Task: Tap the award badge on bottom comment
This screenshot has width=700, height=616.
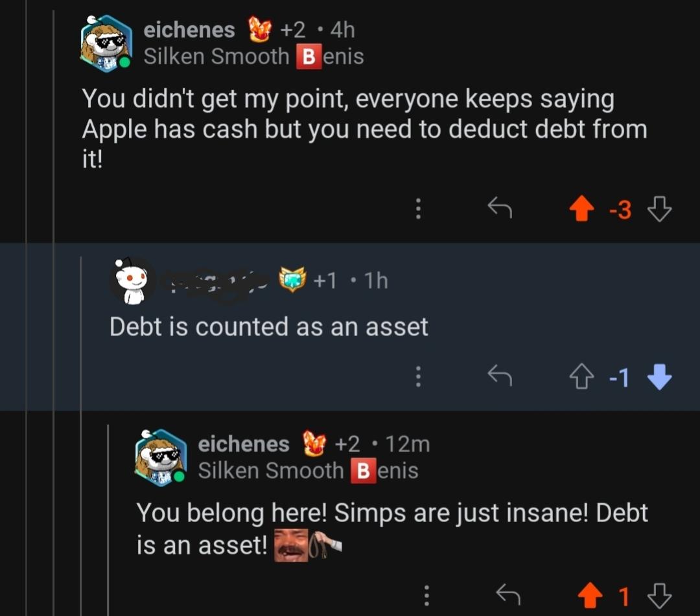Action: 314,444
